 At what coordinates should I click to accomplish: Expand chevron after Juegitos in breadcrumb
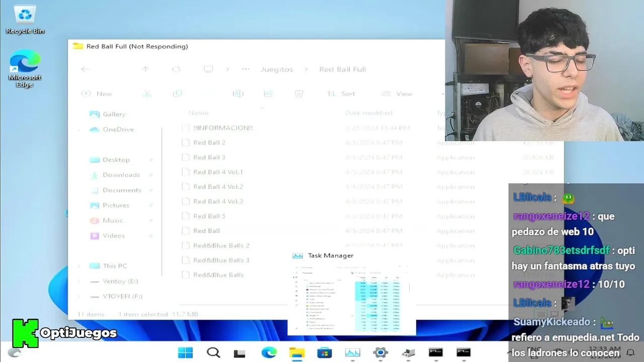coord(305,69)
